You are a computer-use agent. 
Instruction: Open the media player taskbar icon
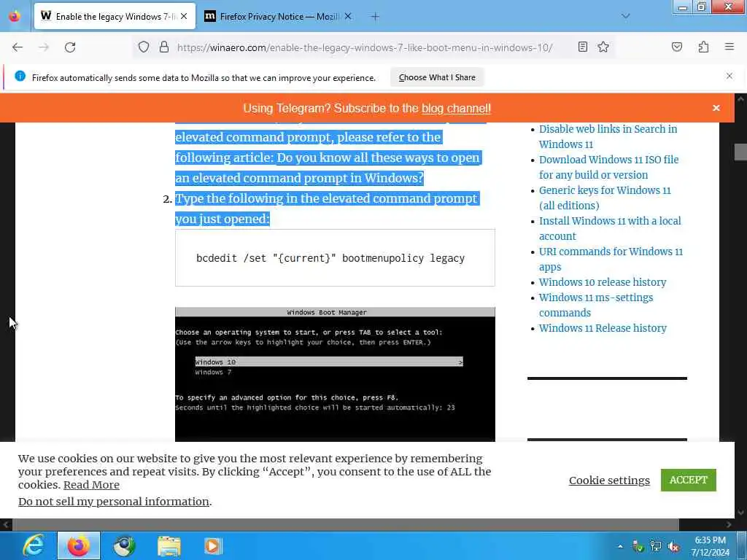click(x=213, y=545)
